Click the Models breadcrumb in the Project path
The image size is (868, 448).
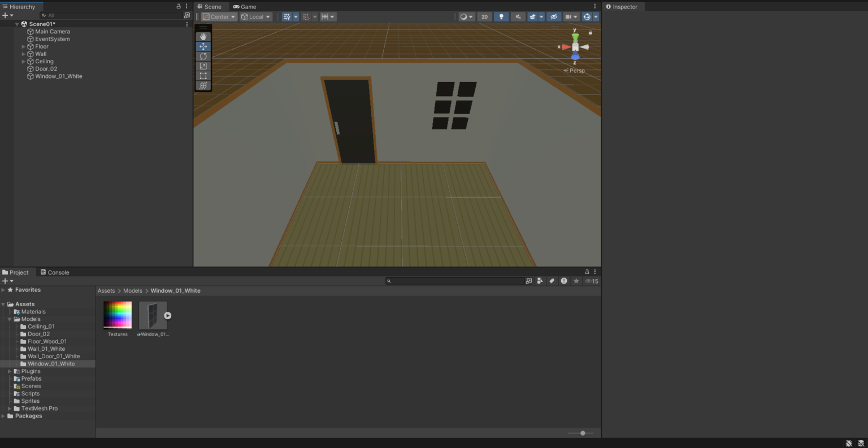click(132, 290)
